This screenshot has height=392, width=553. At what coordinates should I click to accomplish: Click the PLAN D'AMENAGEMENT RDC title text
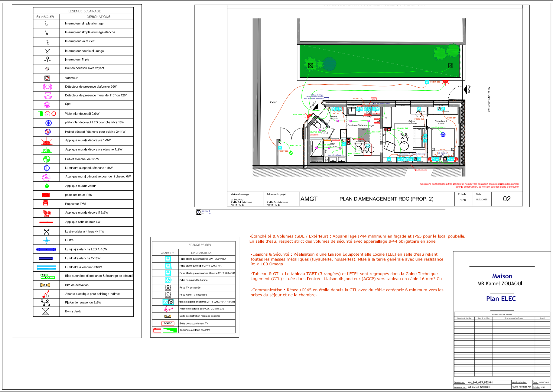point(386,199)
